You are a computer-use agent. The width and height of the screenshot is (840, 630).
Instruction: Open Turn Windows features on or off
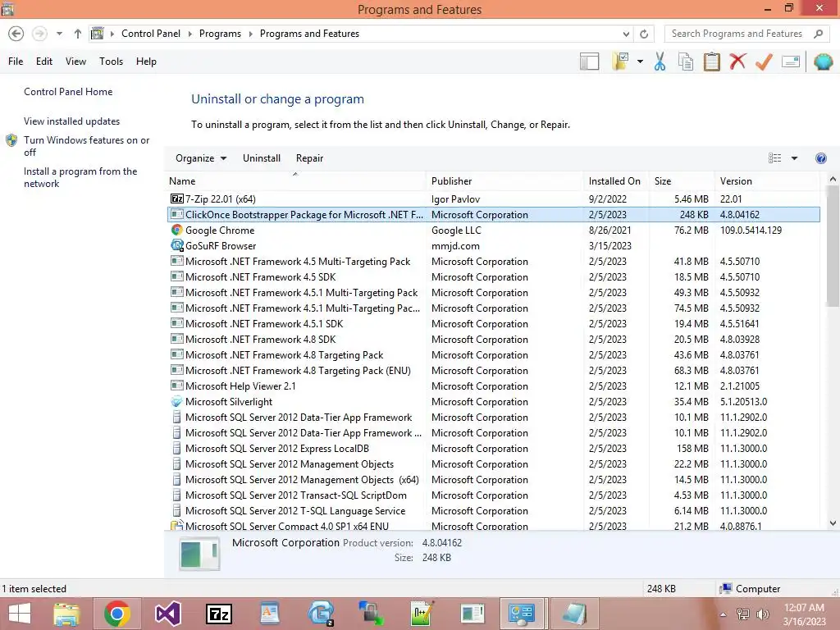click(86, 146)
